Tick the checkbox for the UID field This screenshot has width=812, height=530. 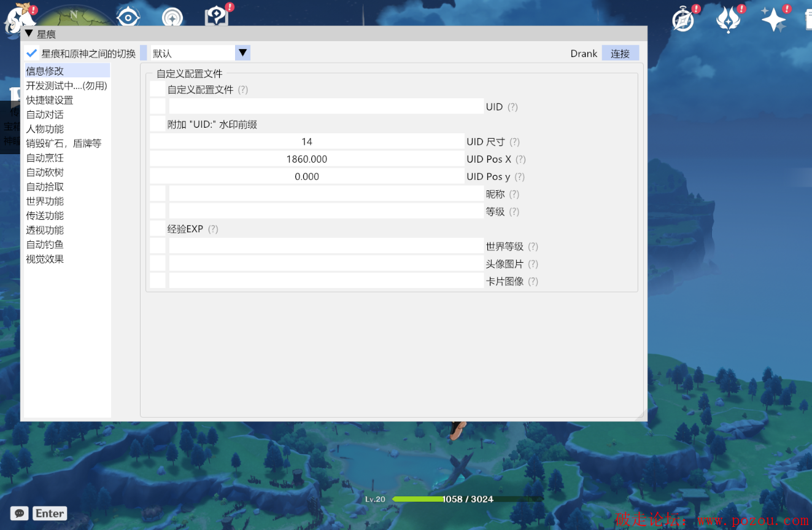(x=158, y=106)
